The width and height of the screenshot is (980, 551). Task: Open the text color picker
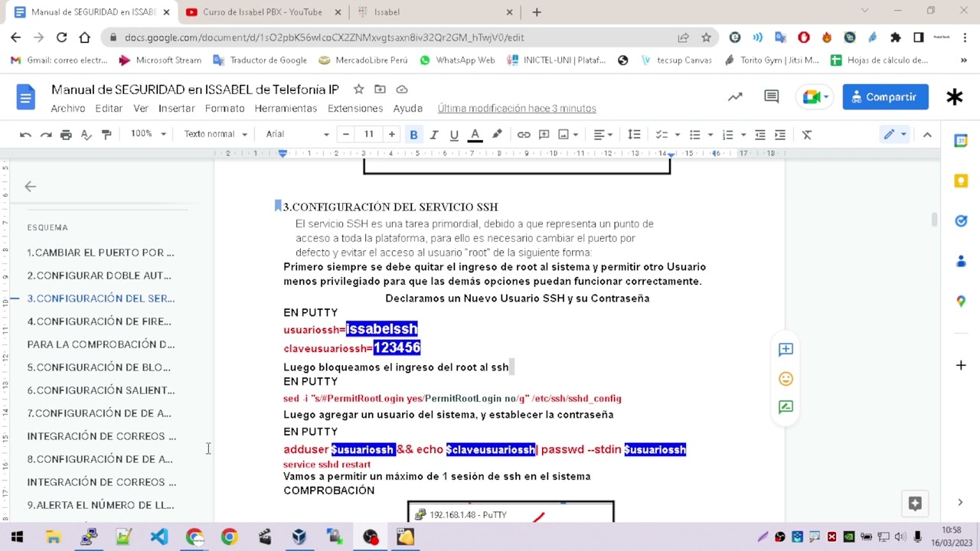click(x=475, y=135)
